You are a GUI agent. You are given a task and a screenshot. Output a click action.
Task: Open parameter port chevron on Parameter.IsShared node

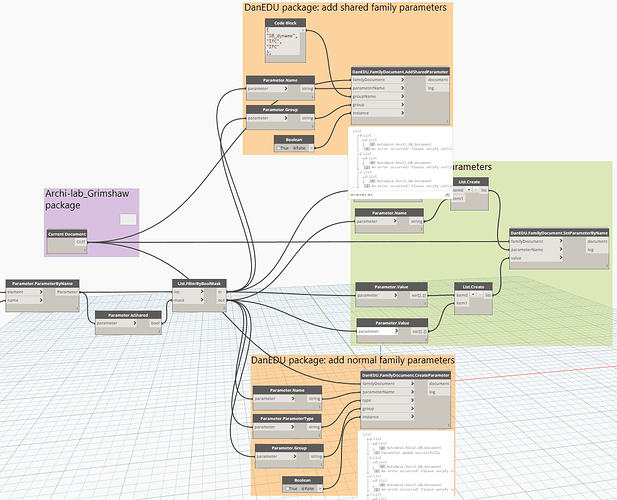(135, 323)
